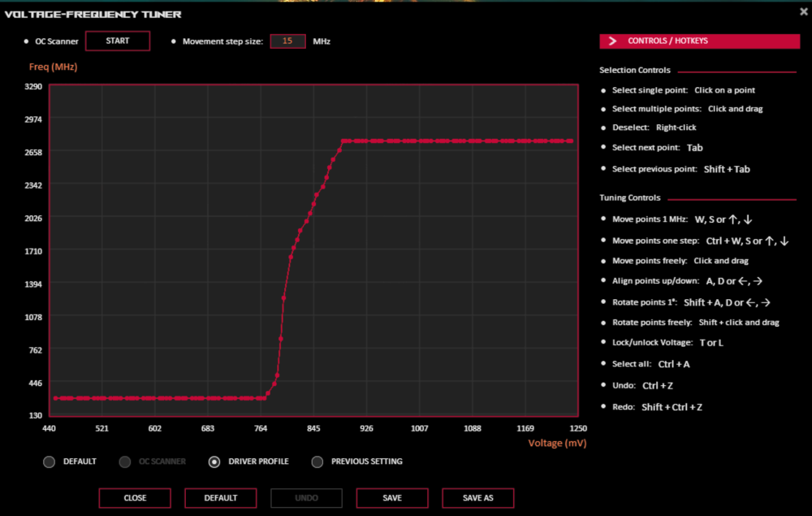Select the rightmost curve point at 1250 mV

(572, 141)
